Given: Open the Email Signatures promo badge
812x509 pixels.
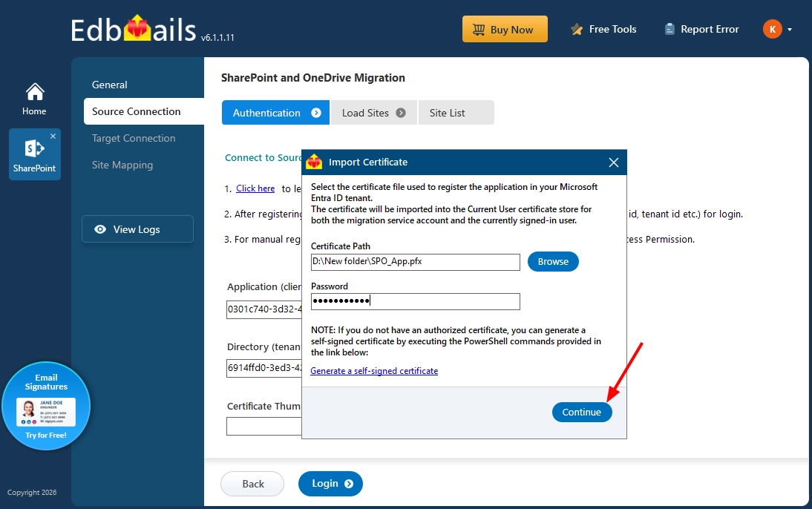Looking at the screenshot, I should [x=46, y=406].
